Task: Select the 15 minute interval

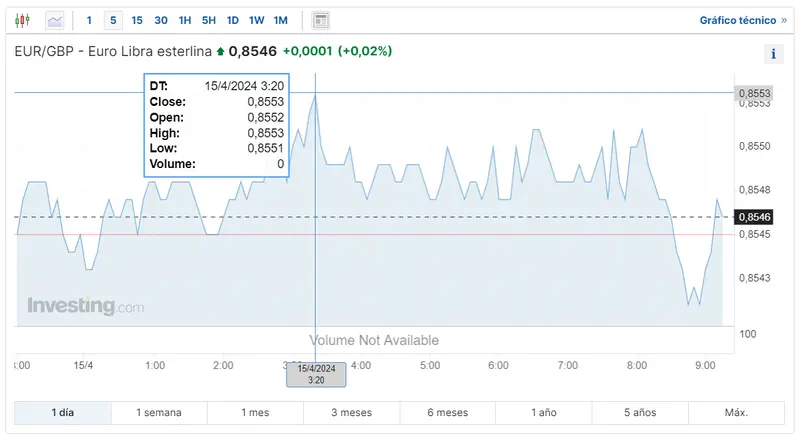Action: [137, 20]
